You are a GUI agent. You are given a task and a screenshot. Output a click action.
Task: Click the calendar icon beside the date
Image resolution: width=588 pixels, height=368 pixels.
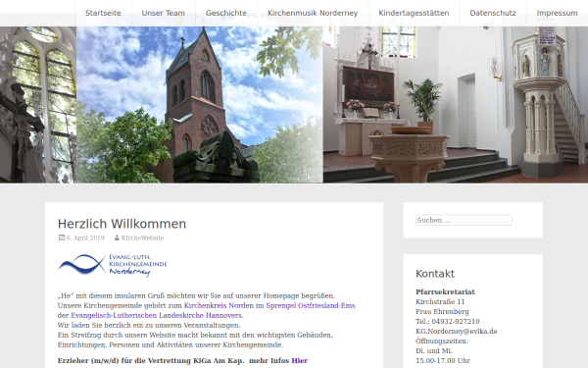(62, 237)
